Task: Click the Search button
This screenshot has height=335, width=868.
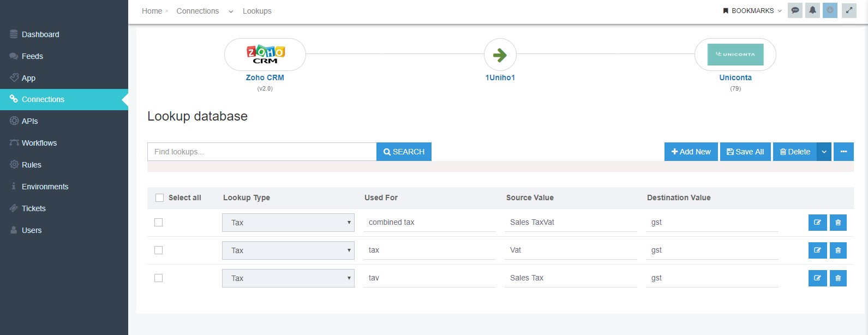Action: [x=404, y=152]
